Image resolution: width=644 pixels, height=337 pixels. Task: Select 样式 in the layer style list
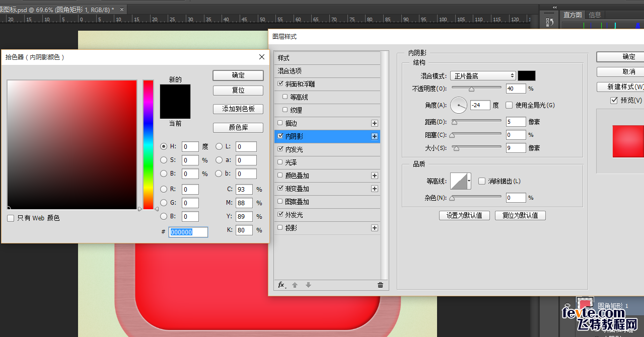(x=327, y=58)
